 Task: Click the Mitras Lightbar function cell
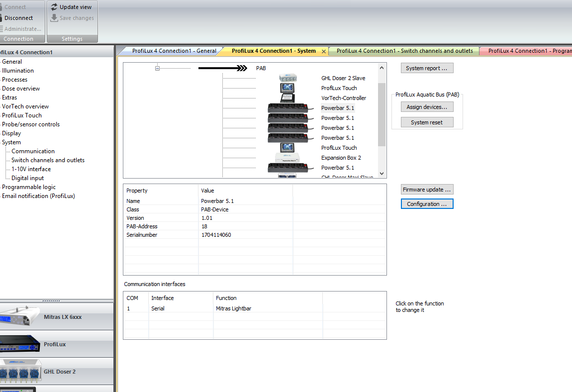tap(233, 308)
